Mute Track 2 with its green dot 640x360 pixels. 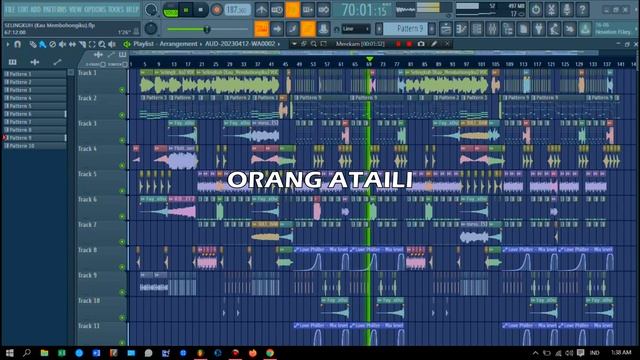pos(122,115)
